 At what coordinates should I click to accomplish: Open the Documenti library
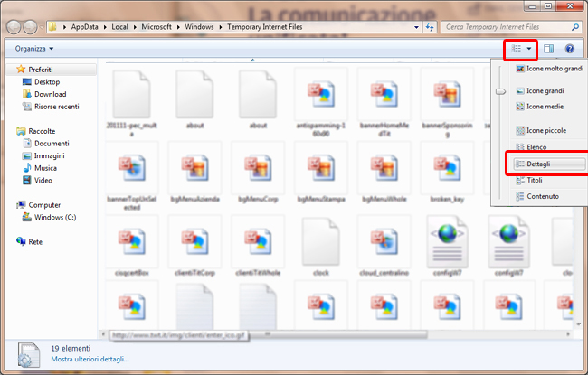click(x=52, y=144)
